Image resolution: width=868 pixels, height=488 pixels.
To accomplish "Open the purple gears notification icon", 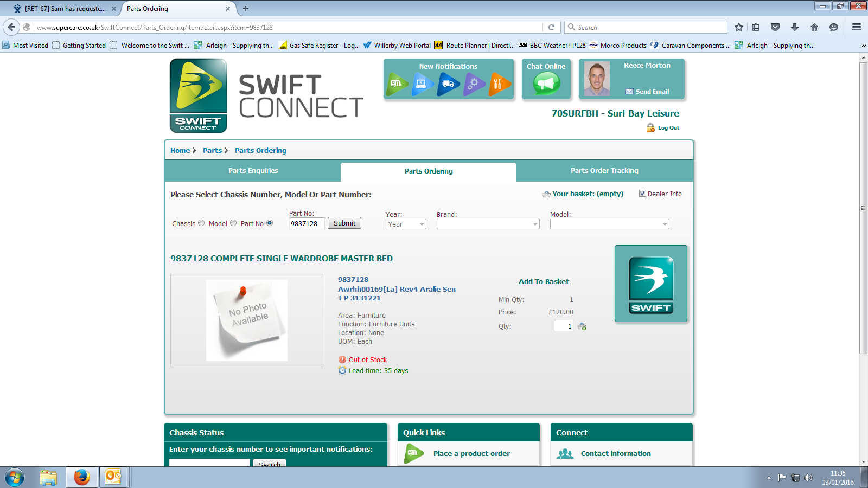I will [475, 84].
